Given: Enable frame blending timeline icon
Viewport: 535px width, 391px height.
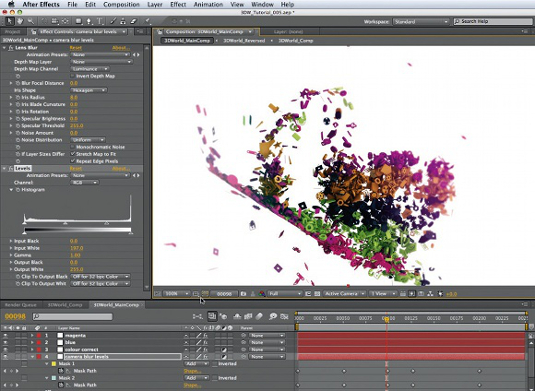Looking at the screenshot, I should (248, 317).
